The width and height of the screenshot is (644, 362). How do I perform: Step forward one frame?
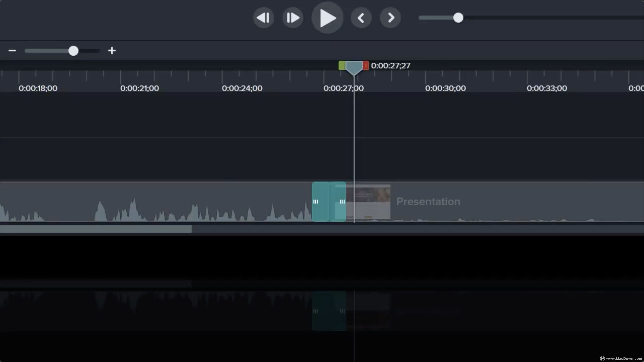[293, 18]
